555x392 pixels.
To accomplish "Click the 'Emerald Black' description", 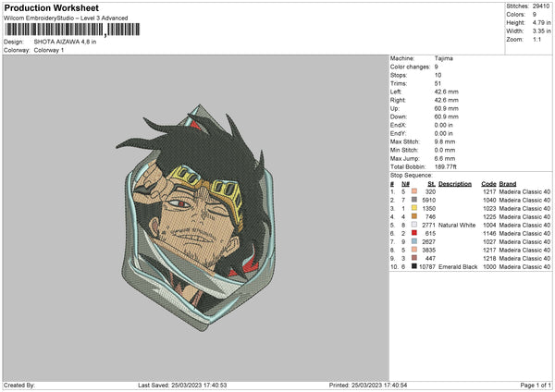I will [458, 267].
